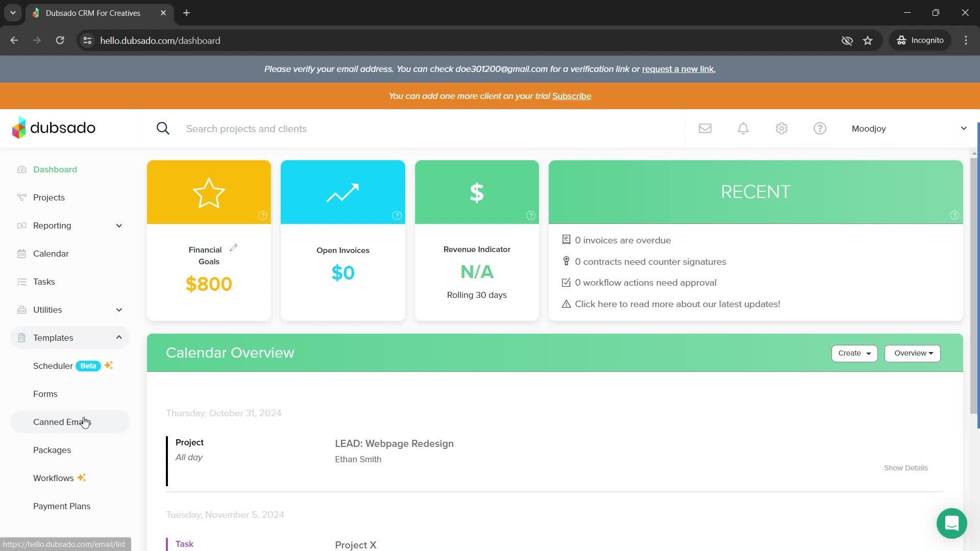Open the settings gear in header

[781, 129]
